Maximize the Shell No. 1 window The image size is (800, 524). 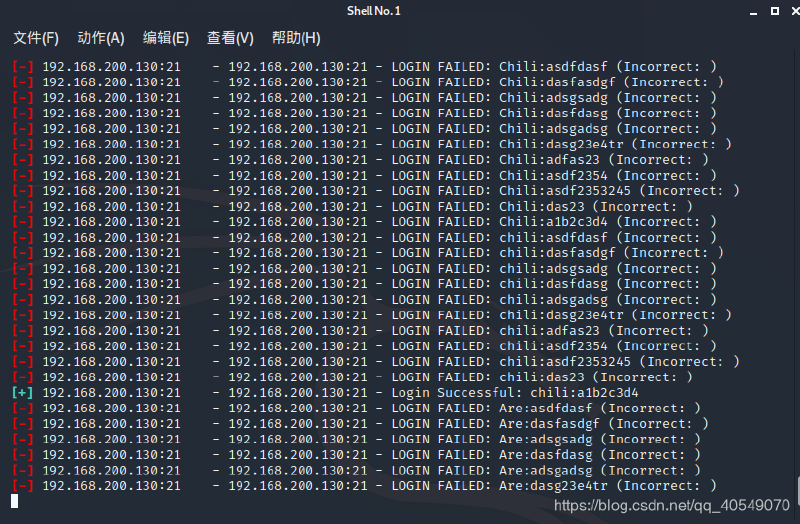[x=774, y=11]
